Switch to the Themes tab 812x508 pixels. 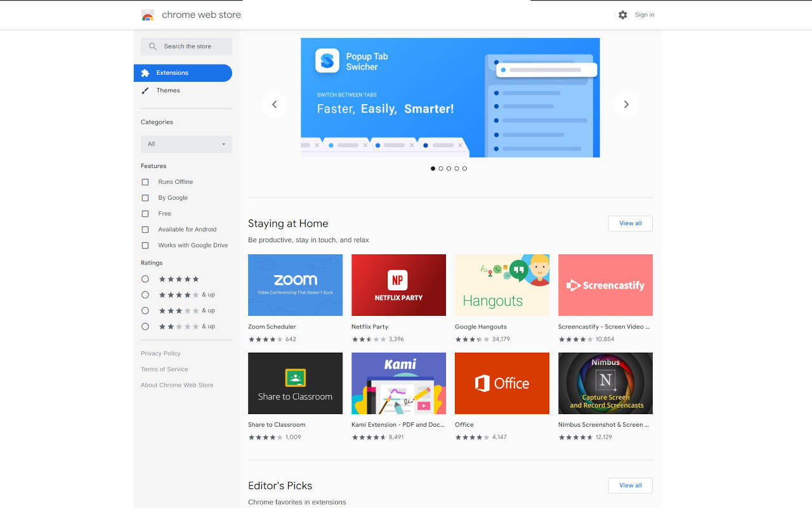(183, 91)
